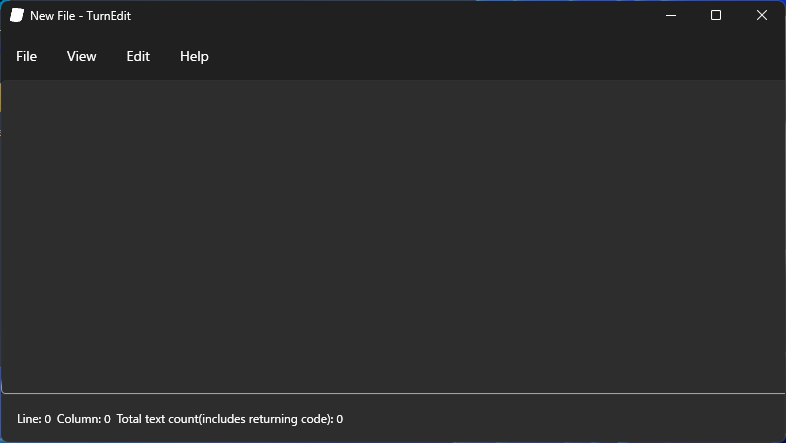Screen dimensions: 786x443
Task: Minimize the TurnEdit window
Action: point(670,16)
